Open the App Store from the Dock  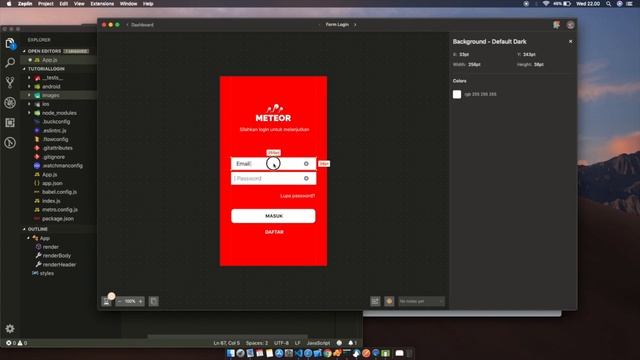coord(279,353)
